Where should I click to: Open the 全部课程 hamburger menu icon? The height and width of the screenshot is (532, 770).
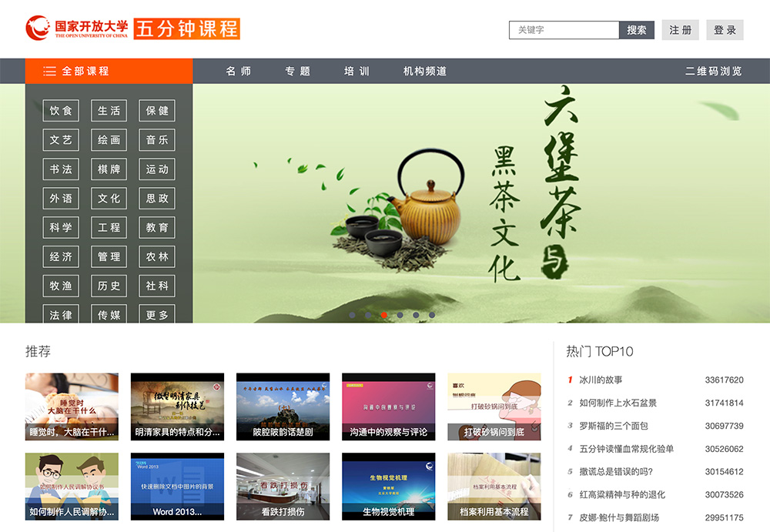click(x=50, y=72)
